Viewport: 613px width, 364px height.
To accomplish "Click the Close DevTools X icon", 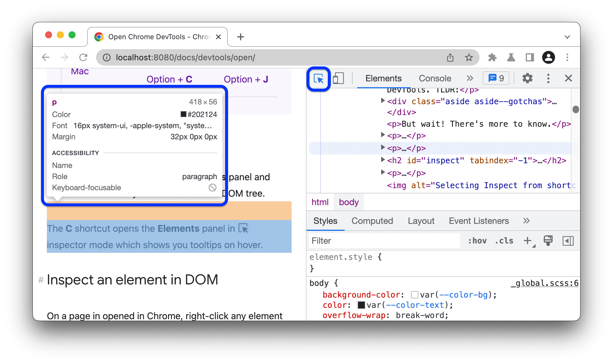I will point(568,78).
